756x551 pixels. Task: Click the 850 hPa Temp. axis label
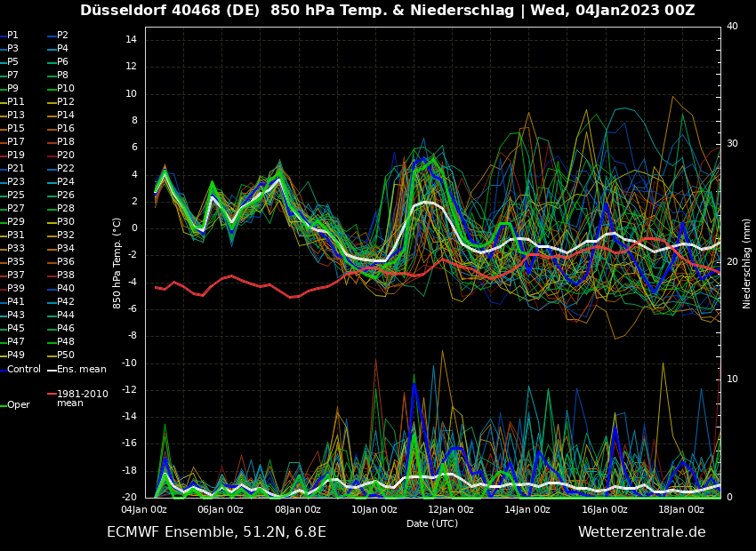117,263
